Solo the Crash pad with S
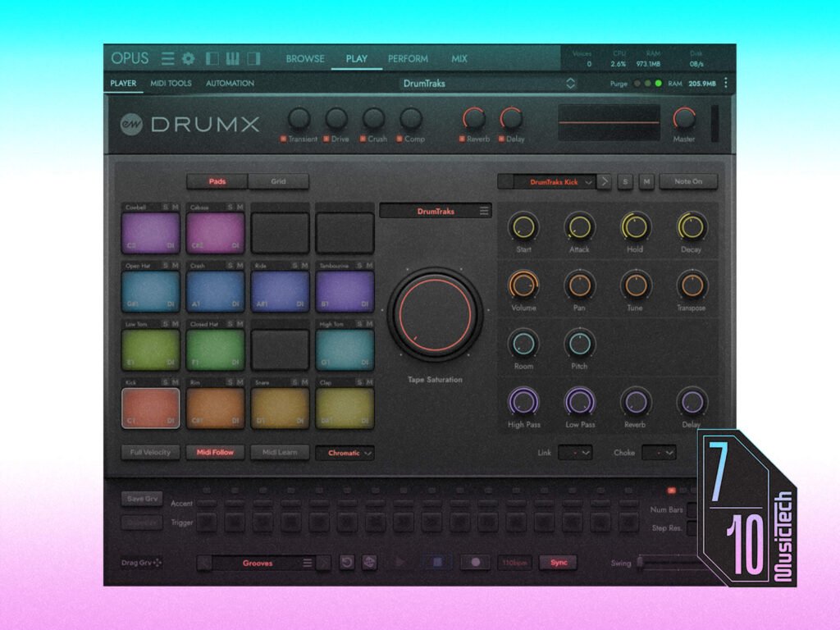Screen dimensions: 840x630 (x=230, y=265)
